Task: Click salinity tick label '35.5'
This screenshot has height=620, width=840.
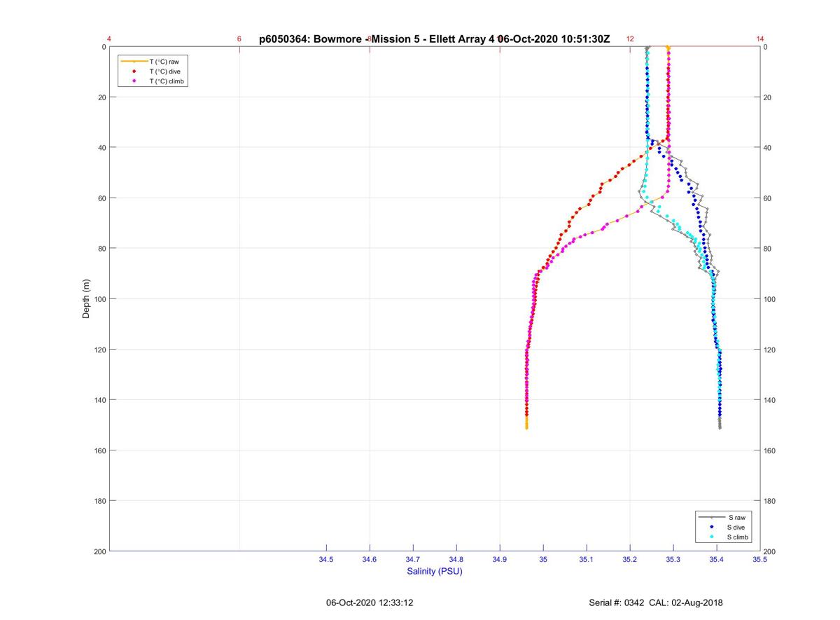Action: point(760,560)
